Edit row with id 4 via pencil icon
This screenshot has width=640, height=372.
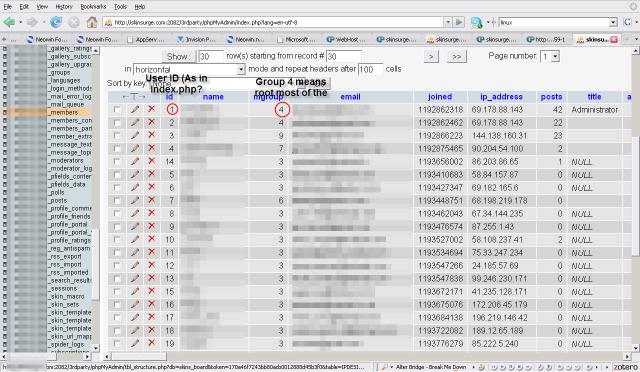click(x=135, y=148)
